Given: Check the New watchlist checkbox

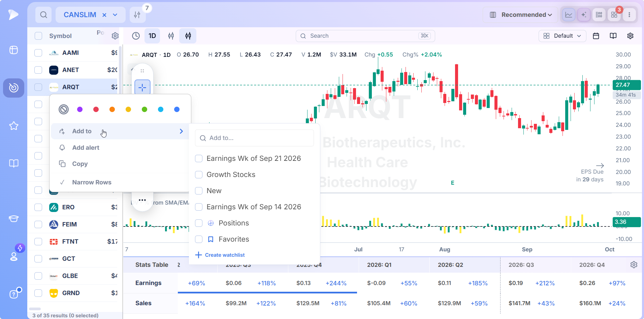Looking at the screenshot, I should 199,191.
